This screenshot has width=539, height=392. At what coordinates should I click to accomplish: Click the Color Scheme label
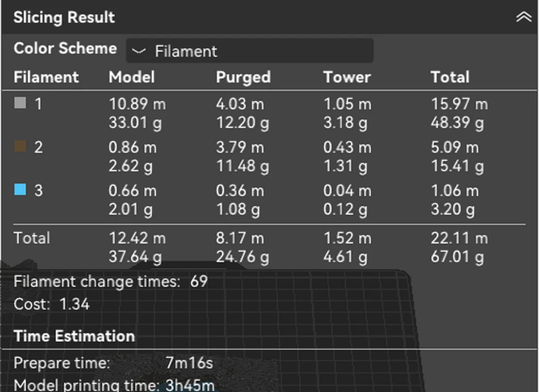[x=66, y=48]
